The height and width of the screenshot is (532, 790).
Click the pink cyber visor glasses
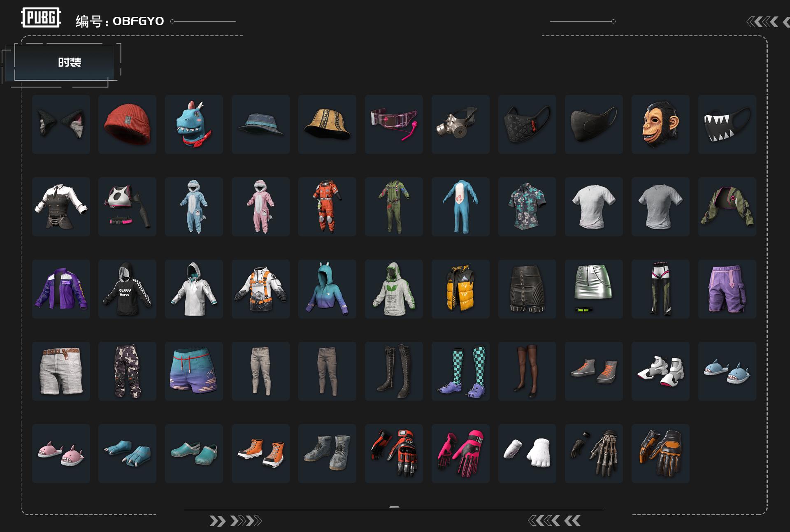tap(394, 124)
